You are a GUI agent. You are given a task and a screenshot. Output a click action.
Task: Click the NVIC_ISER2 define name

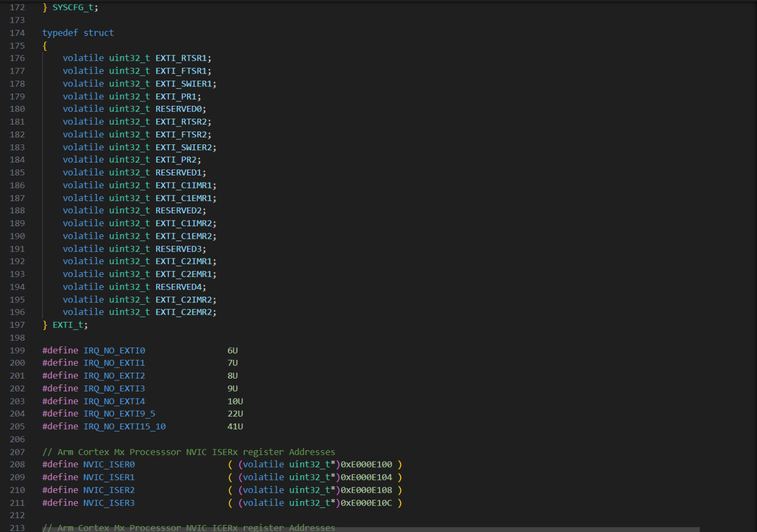tap(109, 490)
